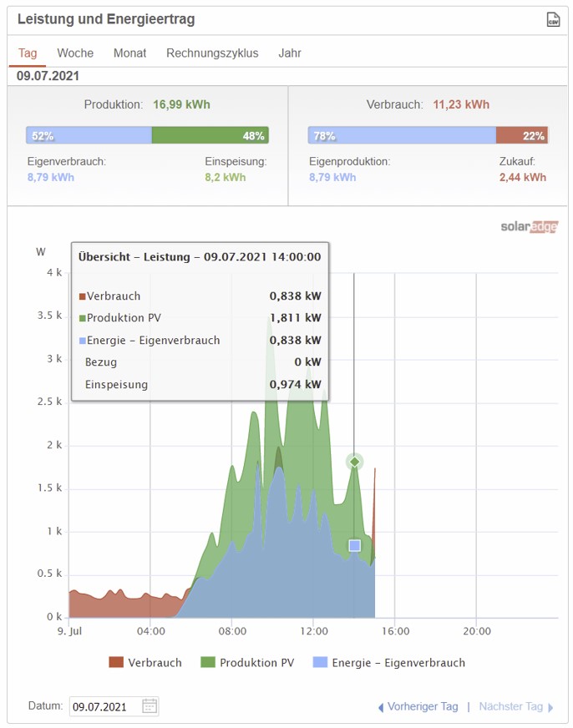Switch to the Woche tab

pyautogui.click(x=75, y=53)
